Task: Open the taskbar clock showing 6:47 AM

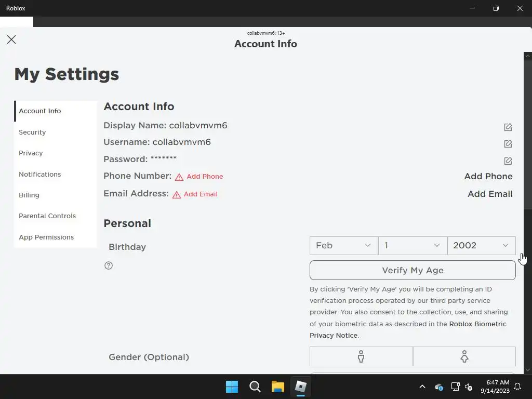Action: tap(495, 387)
